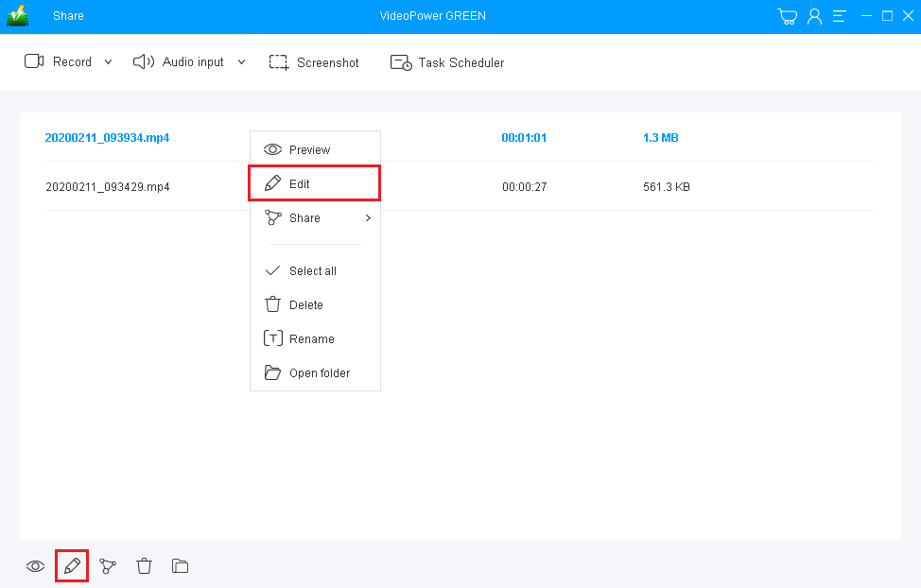Image resolution: width=921 pixels, height=588 pixels.
Task: Expand the Audio input dropdown arrow
Action: coord(241,61)
